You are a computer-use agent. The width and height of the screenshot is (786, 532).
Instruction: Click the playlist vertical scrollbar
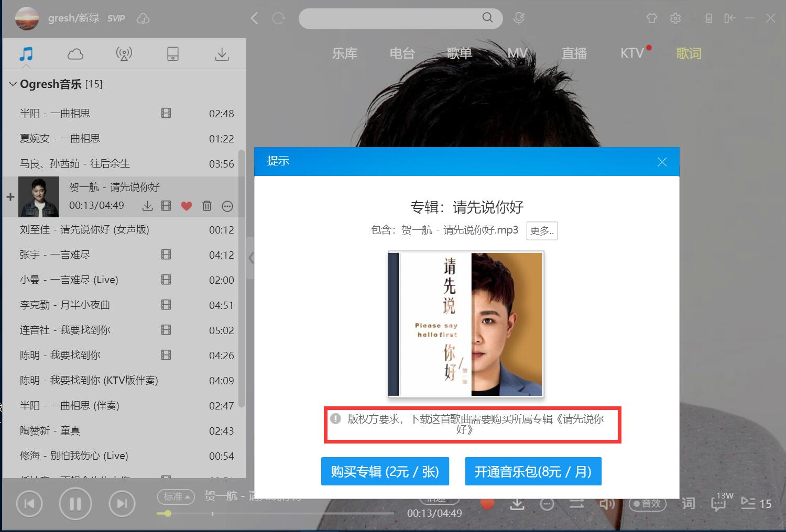[242, 278]
